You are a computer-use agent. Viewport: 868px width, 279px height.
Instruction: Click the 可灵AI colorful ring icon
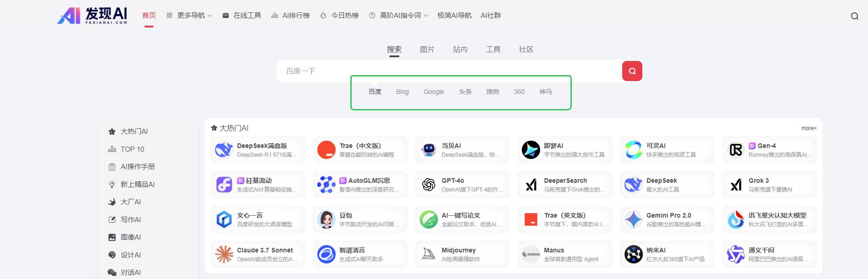pyautogui.click(x=634, y=150)
